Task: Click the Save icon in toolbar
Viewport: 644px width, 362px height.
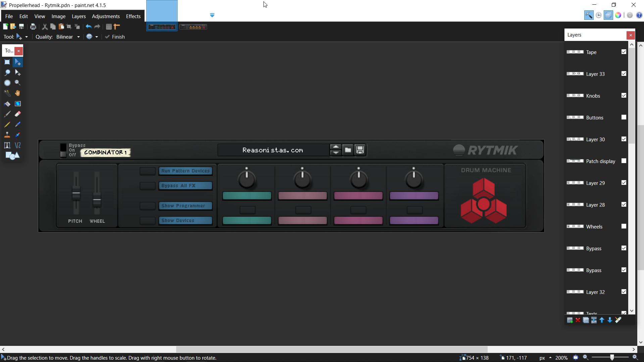Action: pyautogui.click(x=21, y=27)
